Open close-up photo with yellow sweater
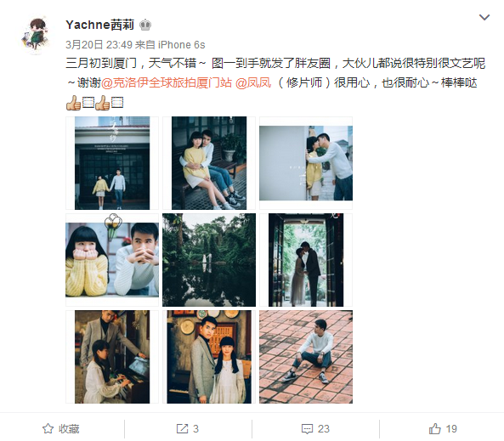Screen dimensions: 504x441 [x=112, y=260]
